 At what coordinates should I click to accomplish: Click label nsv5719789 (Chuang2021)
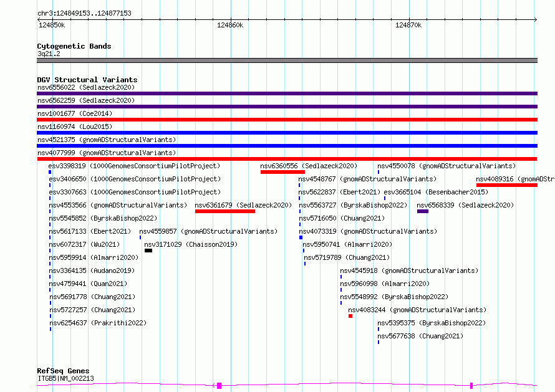(x=347, y=257)
